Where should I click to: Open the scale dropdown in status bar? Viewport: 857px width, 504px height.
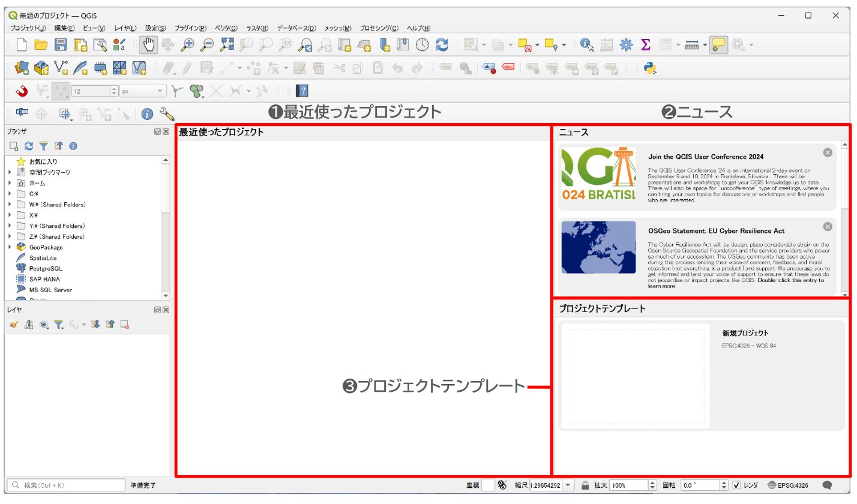click(x=569, y=485)
